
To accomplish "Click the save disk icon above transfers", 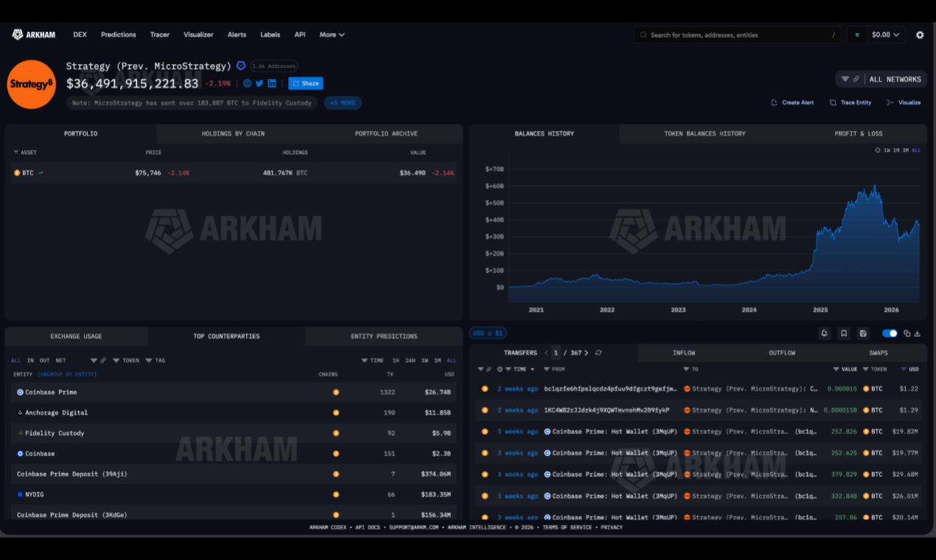I will point(863,333).
